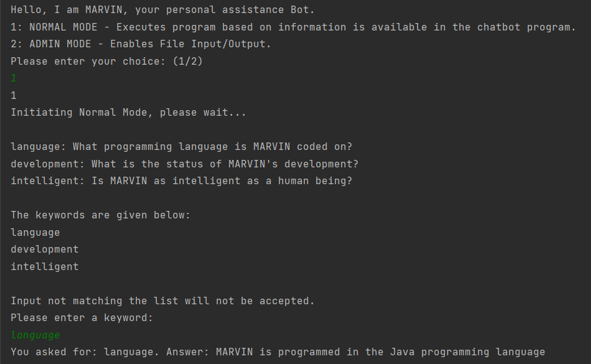Click the 'Please enter your choice' prompt
Screen dimensions: 591x364
click(106, 62)
